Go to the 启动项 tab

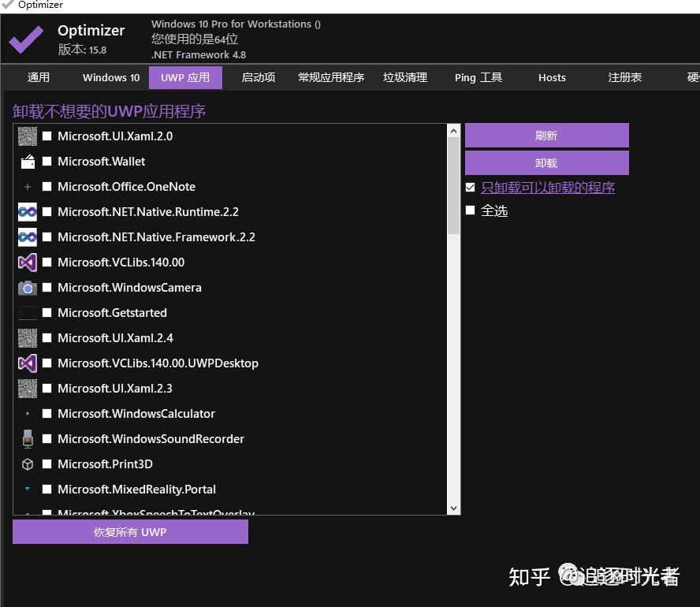[x=259, y=78]
